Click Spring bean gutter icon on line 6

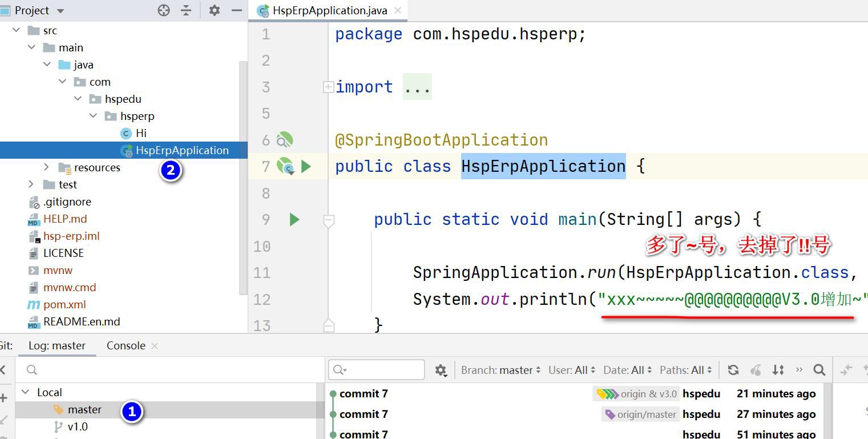(284, 140)
